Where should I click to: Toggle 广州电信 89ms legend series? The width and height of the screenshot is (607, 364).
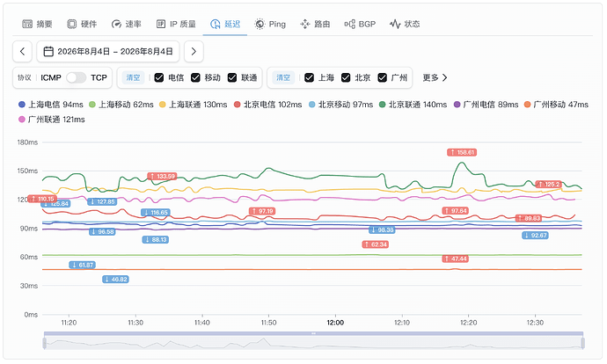pos(486,105)
